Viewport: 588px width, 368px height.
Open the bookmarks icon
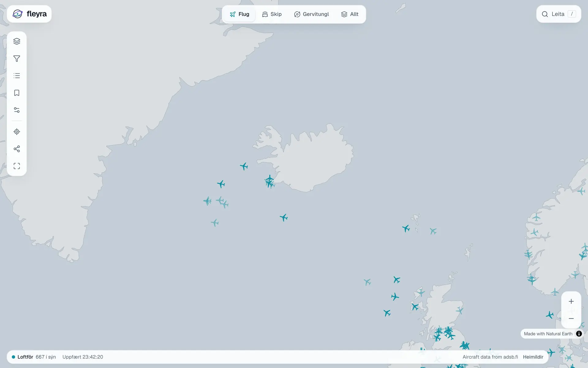pyautogui.click(x=17, y=93)
